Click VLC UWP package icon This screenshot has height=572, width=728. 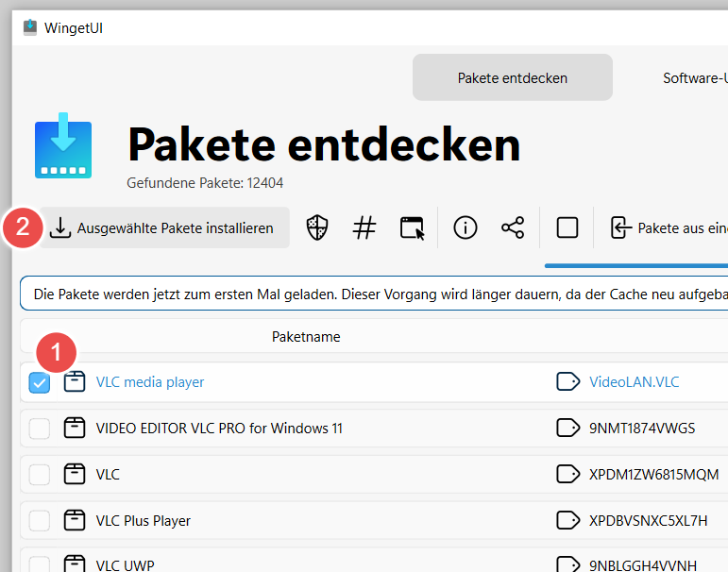pos(75,564)
